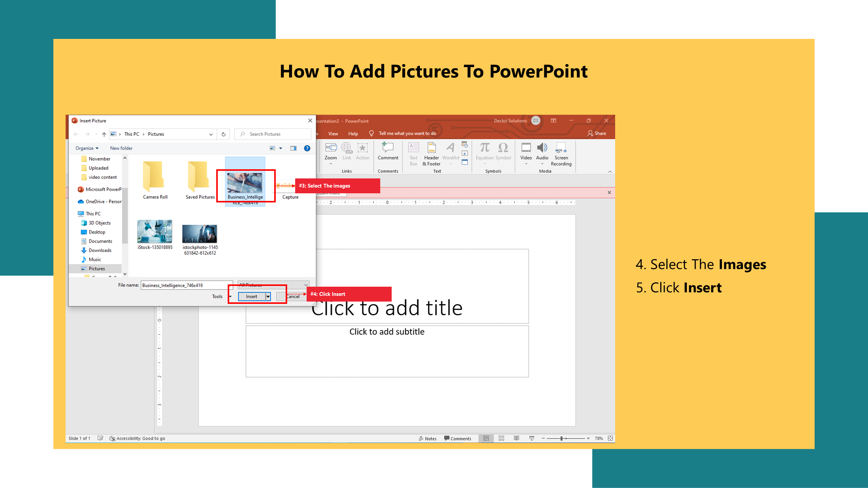The image size is (868, 488).
Task: Dismiss the pink notification bar
Action: coord(609,193)
